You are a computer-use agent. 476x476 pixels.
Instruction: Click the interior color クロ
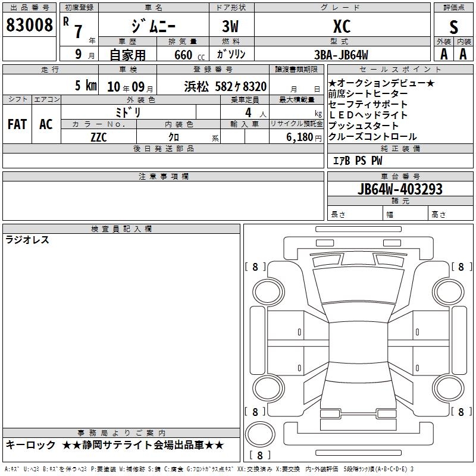pyautogui.click(x=174, y=137)
